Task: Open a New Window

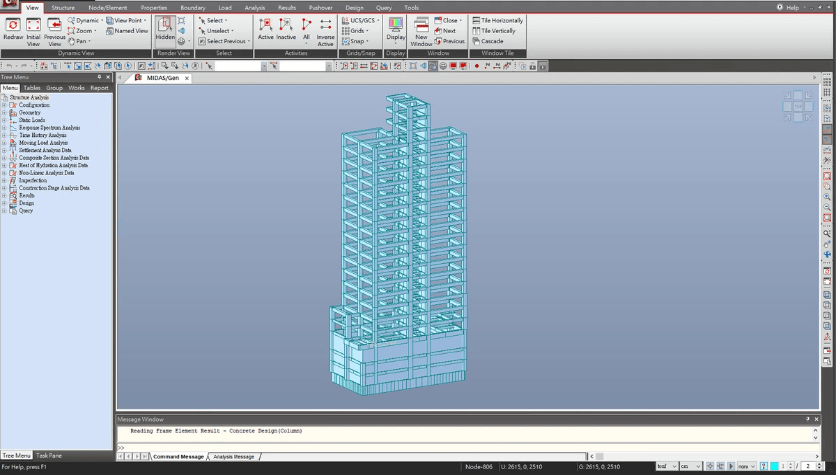Action: click(421, 29)
